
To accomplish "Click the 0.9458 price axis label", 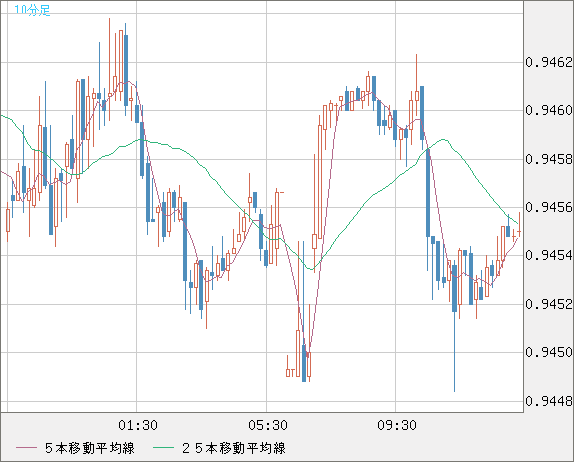I will point(549,159).
